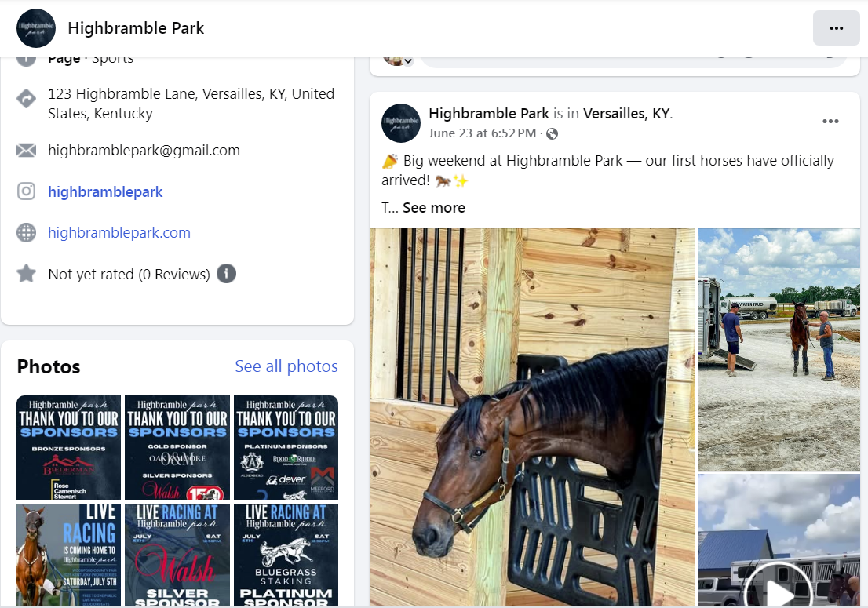Click the rating star icon
The image size is (868, 608).
26,273
